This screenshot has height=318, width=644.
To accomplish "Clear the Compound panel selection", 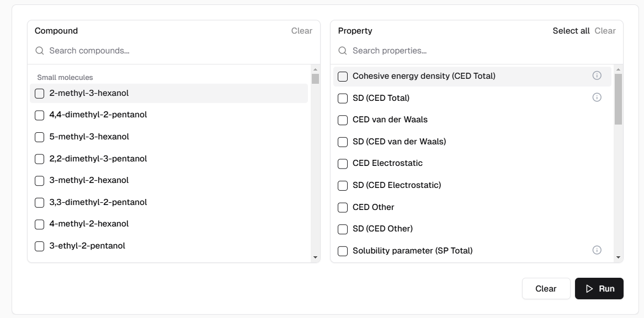I will pyautogui.click(x=301, y=31).
